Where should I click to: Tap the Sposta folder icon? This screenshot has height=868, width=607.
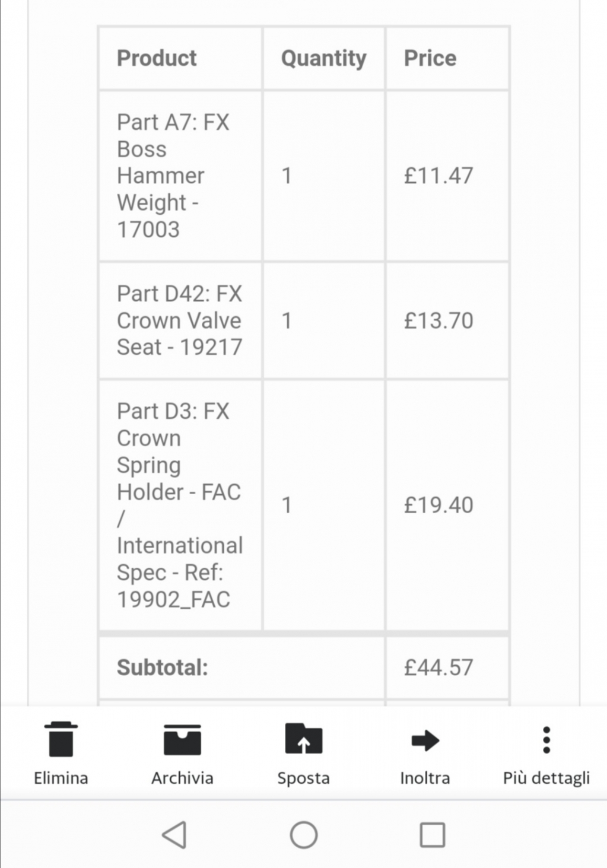click(x=303, y=739)
